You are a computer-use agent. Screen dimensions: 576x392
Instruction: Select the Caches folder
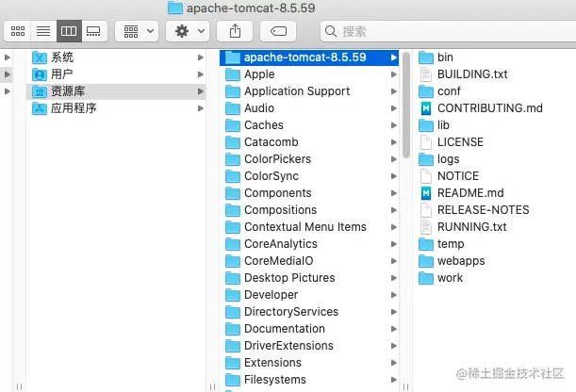pos(309,125)
